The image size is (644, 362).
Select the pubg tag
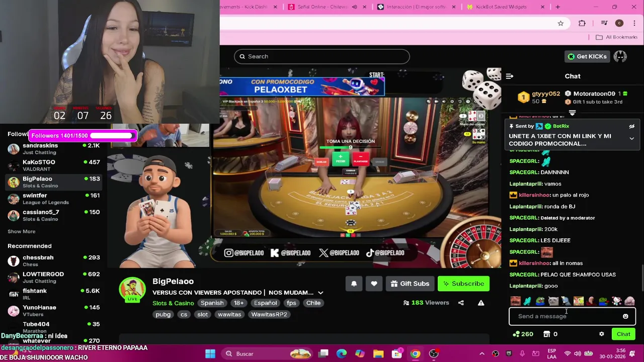(163, 314)
